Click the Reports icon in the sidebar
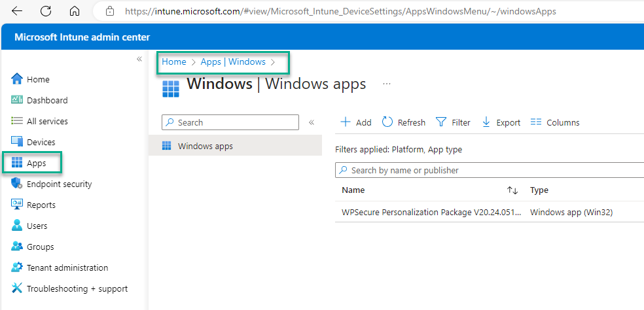644x310 pixels. 17,205
